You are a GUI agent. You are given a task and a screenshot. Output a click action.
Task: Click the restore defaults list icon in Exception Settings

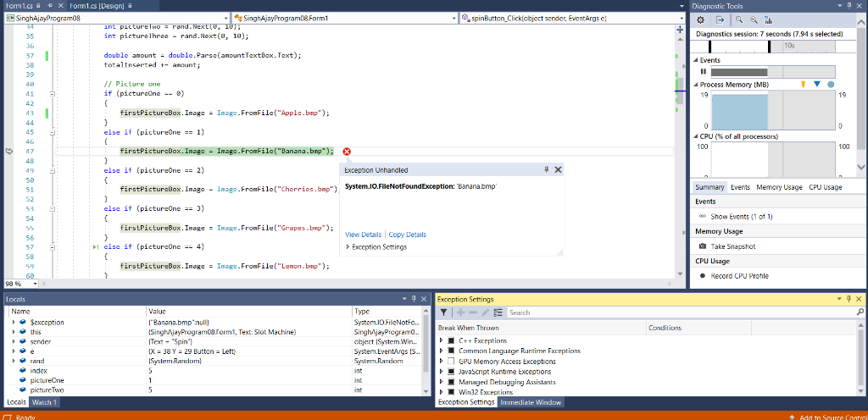pyautogui.click(x=498, y=312)
